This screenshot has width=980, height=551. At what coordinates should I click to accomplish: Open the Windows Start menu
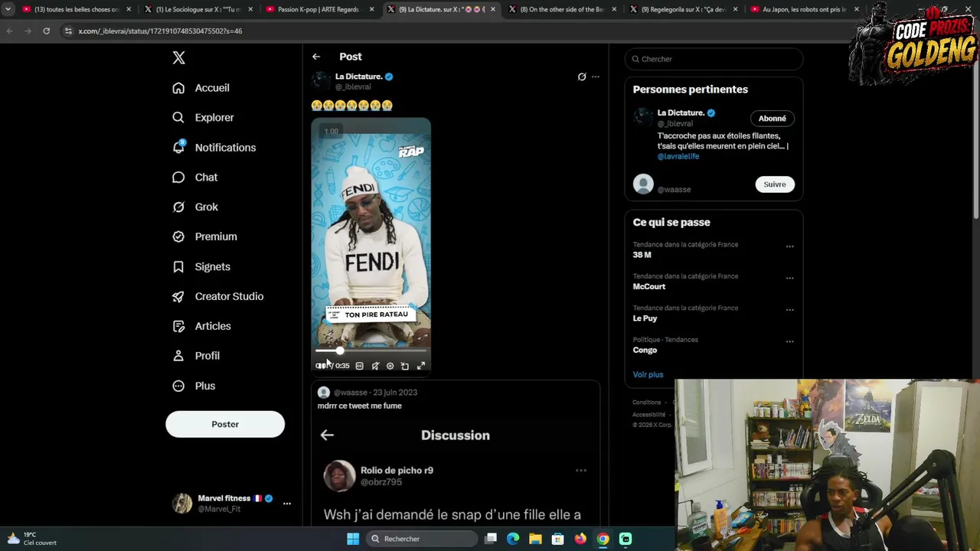[x=353, y=539]
